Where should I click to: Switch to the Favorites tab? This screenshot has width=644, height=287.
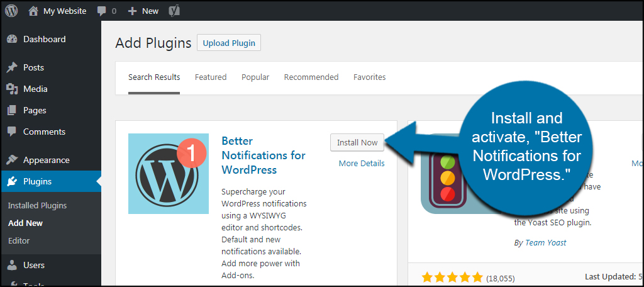[370, 77]
